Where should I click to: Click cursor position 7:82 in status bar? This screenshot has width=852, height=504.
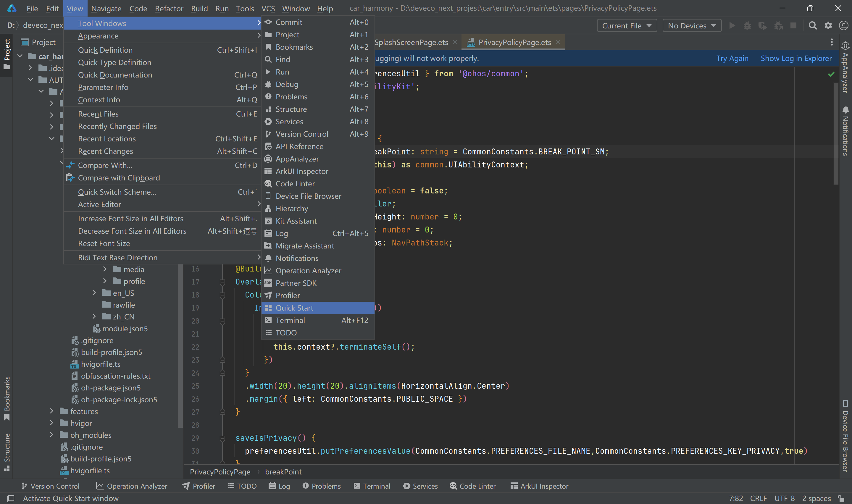(736, 498)
